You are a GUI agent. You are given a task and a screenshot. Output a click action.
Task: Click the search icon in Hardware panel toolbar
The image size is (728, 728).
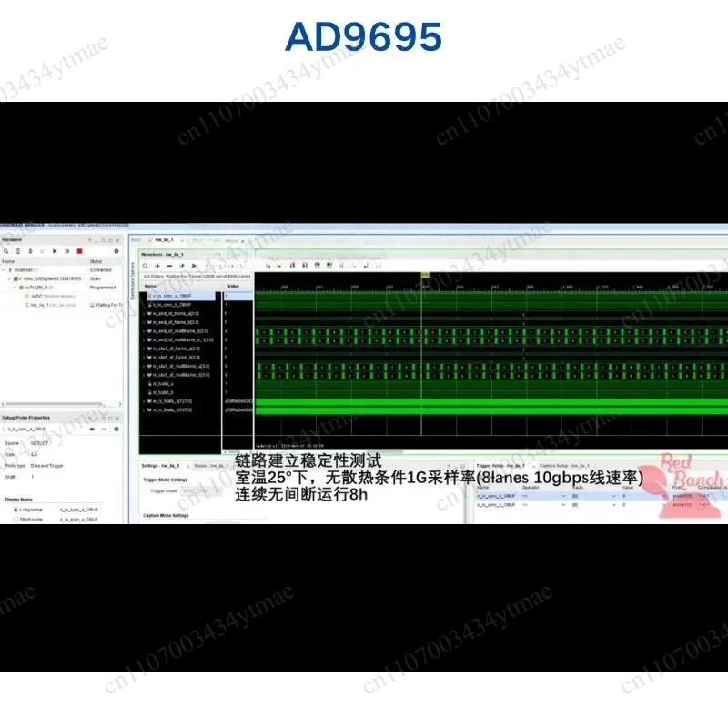tap(6, 251)
